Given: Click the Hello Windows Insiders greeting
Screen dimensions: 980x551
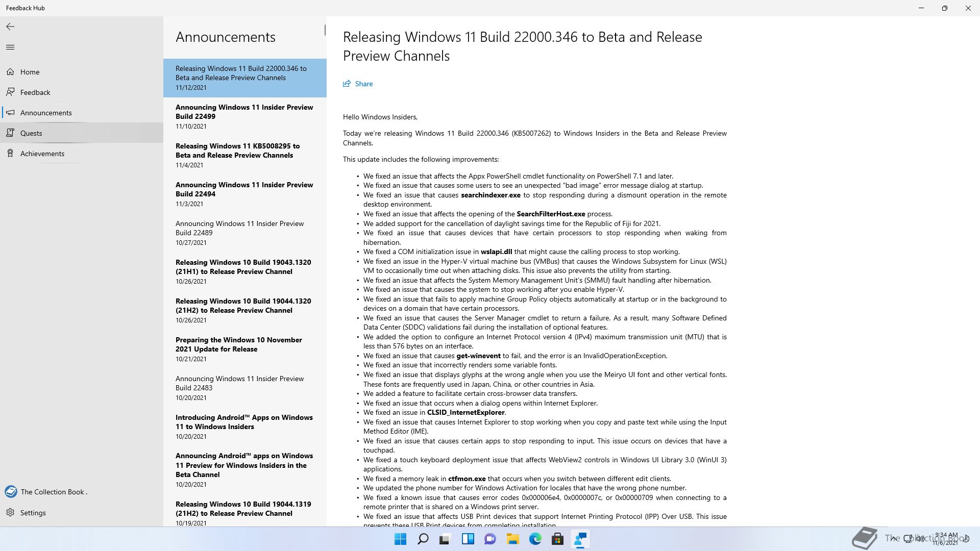Looking at the screenshot, I should (x=380, y=117).
